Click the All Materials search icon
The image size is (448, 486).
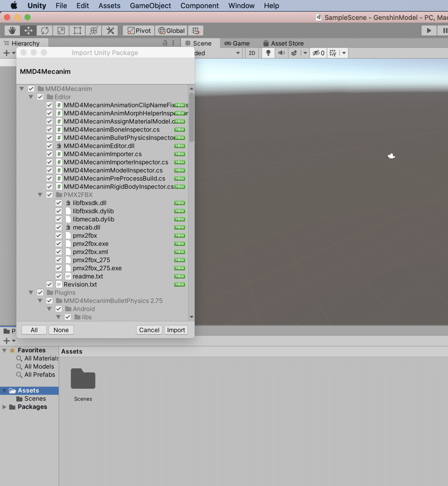[x=19, y=358]
